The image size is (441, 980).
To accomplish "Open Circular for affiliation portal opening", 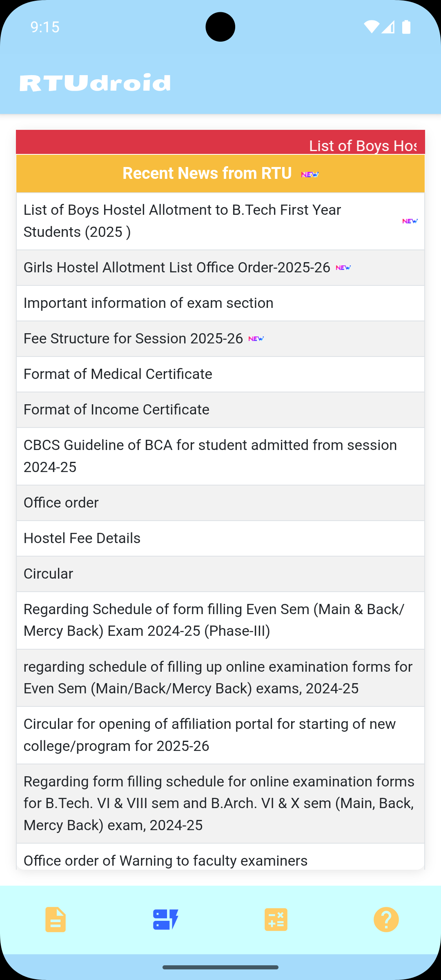I will click(x=209, y=735).
